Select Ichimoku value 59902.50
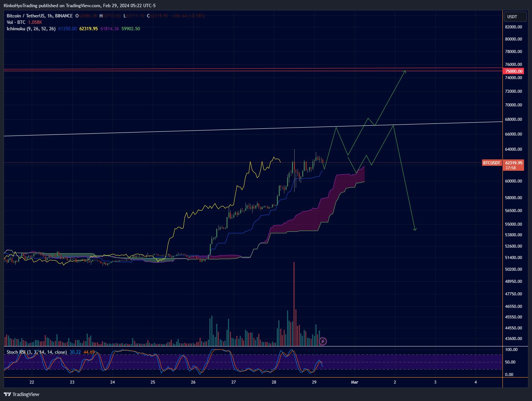This screenshot has height=401, width=532. [x=131, y=29]
